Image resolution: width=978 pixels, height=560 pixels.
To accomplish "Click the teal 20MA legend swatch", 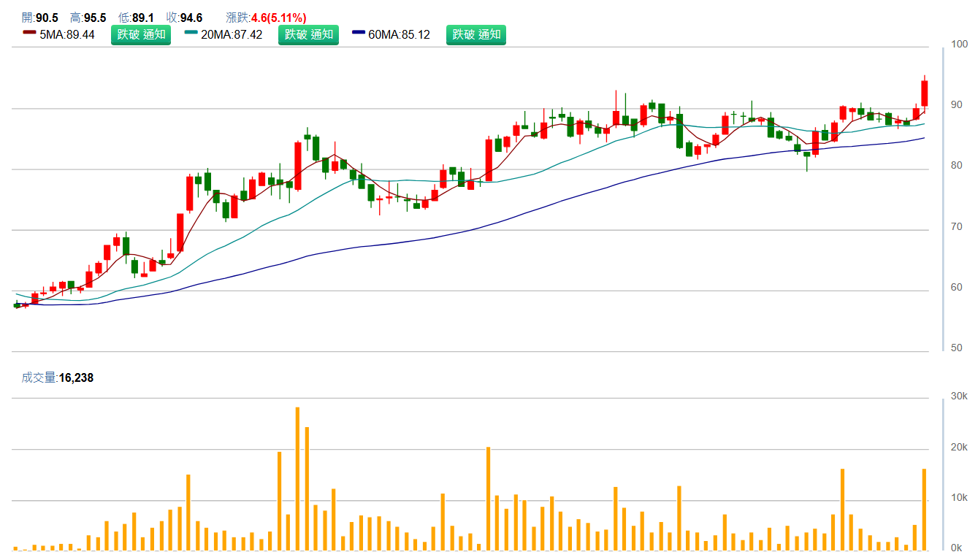I will point(191,32).
